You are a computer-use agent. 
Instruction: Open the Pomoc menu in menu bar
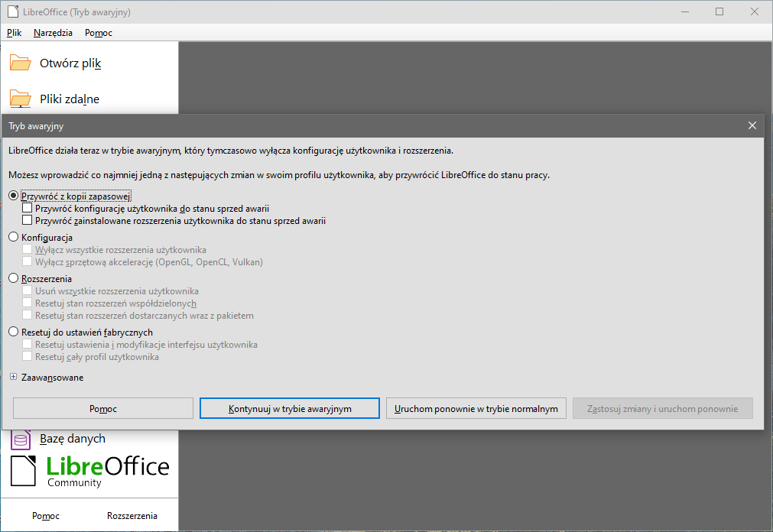(99, 33)
